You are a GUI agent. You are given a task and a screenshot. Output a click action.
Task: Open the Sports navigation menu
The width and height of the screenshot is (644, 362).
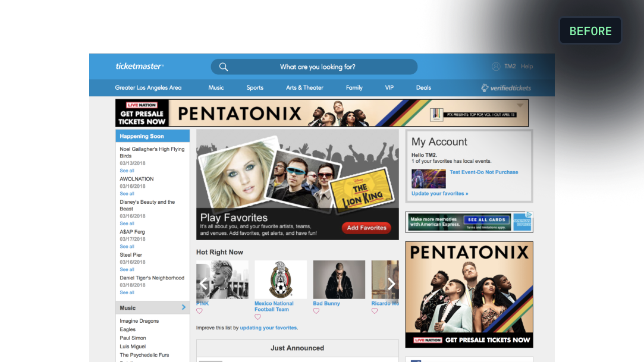coord(255,88)
